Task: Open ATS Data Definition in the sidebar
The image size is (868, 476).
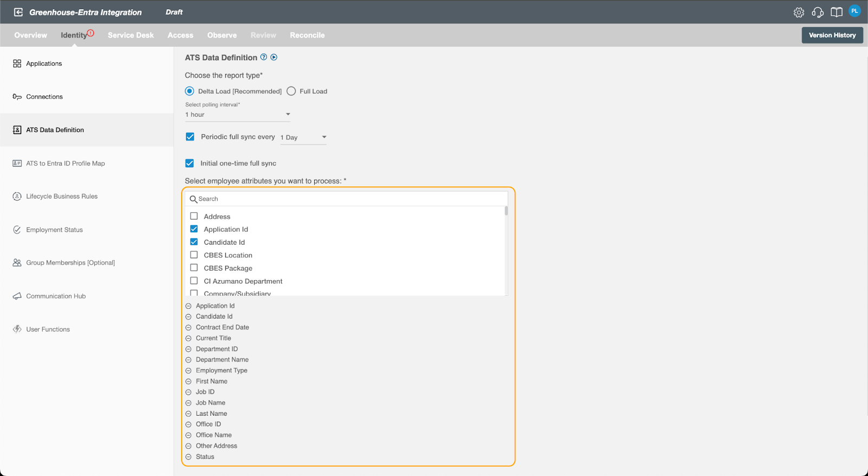Action: pos(87,130)
